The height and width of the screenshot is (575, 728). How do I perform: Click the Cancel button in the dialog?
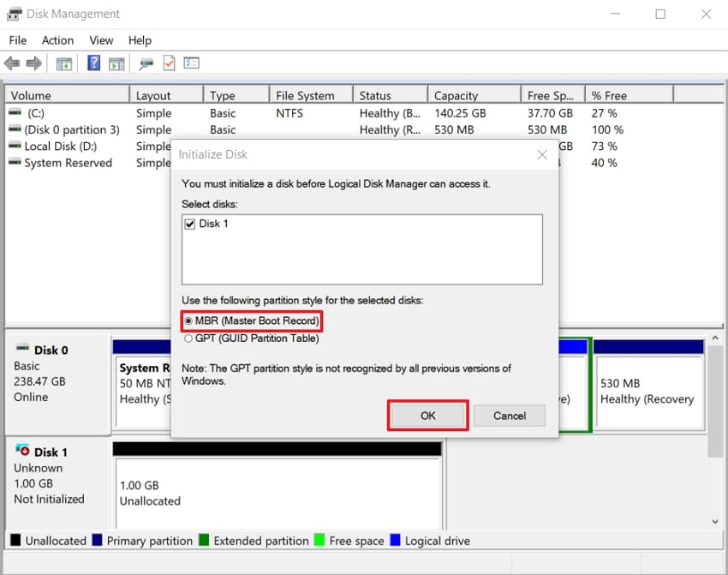click(509, 415)
